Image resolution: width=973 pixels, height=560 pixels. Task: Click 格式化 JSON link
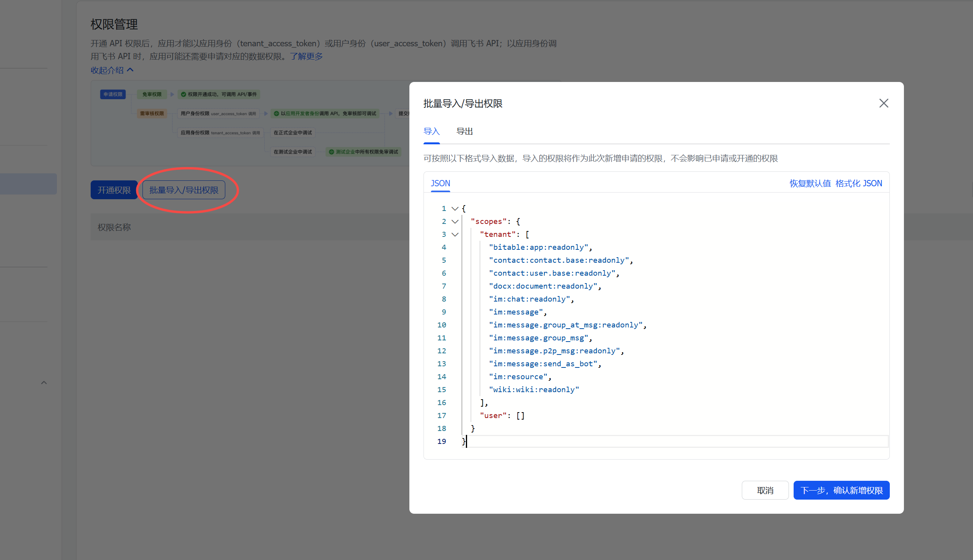coord(859,183)
